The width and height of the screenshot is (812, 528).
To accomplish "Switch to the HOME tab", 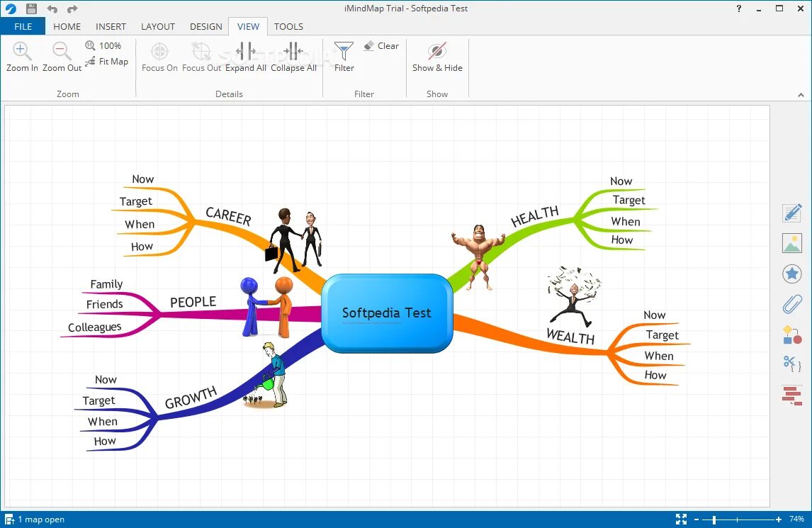I will click(x=67, y=26).
